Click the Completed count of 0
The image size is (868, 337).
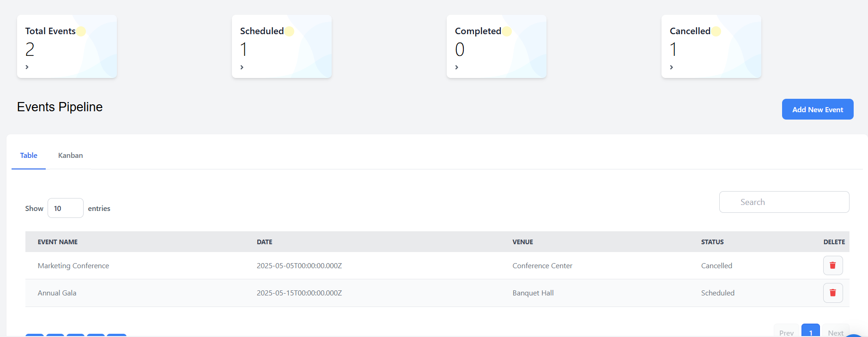(460, 49)
